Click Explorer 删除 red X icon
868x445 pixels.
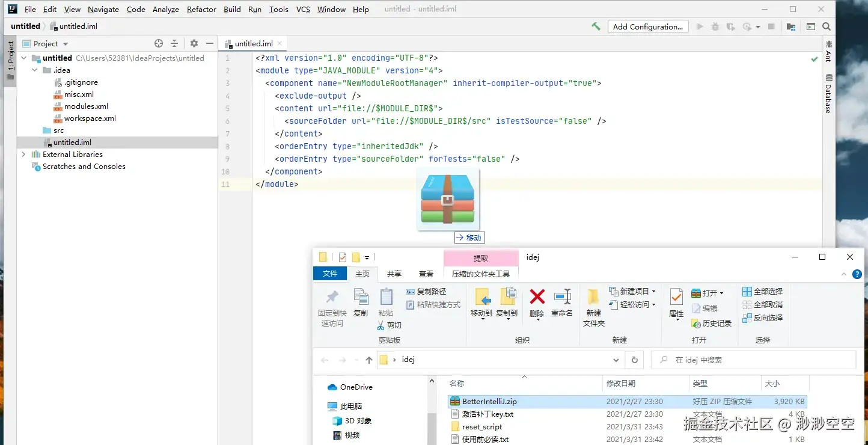(537, 302)
